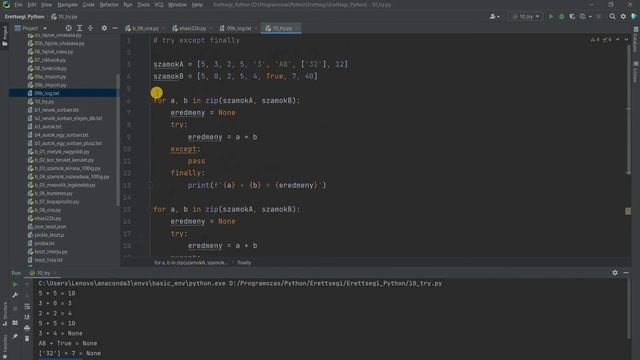Open Navigate menu

pos(67,5)
